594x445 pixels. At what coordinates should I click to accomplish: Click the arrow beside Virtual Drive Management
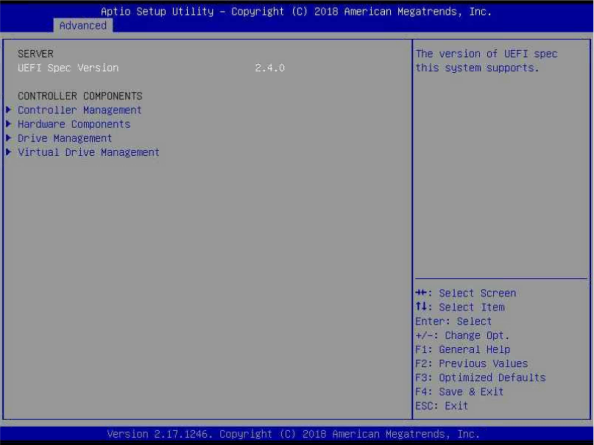(x=8, y=152)
